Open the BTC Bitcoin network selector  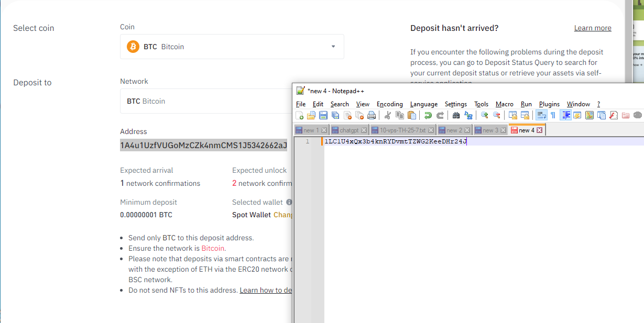click(x=206, y=101)
